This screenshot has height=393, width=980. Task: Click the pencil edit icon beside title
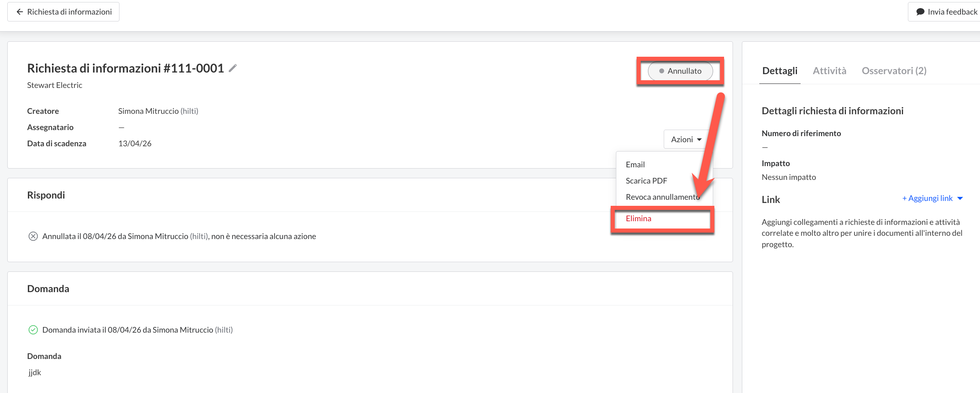pos(232,68)
